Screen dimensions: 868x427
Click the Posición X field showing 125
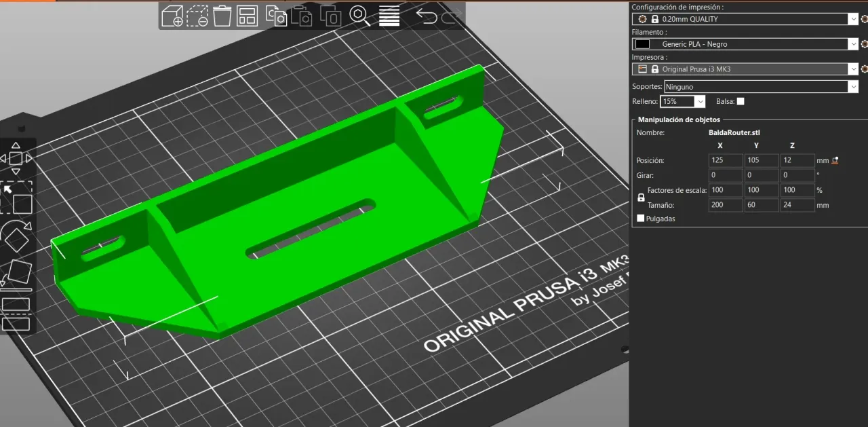(726, 161)
